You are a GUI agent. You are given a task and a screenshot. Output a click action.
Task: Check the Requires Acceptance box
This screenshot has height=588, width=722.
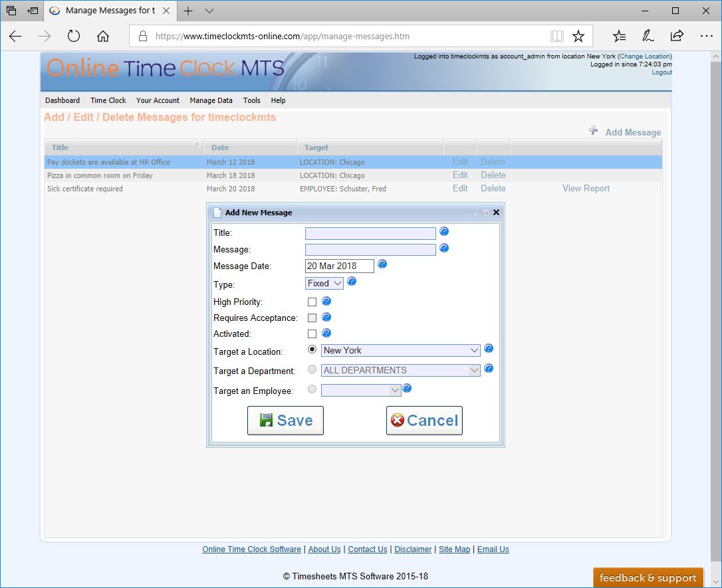[312, 318]
